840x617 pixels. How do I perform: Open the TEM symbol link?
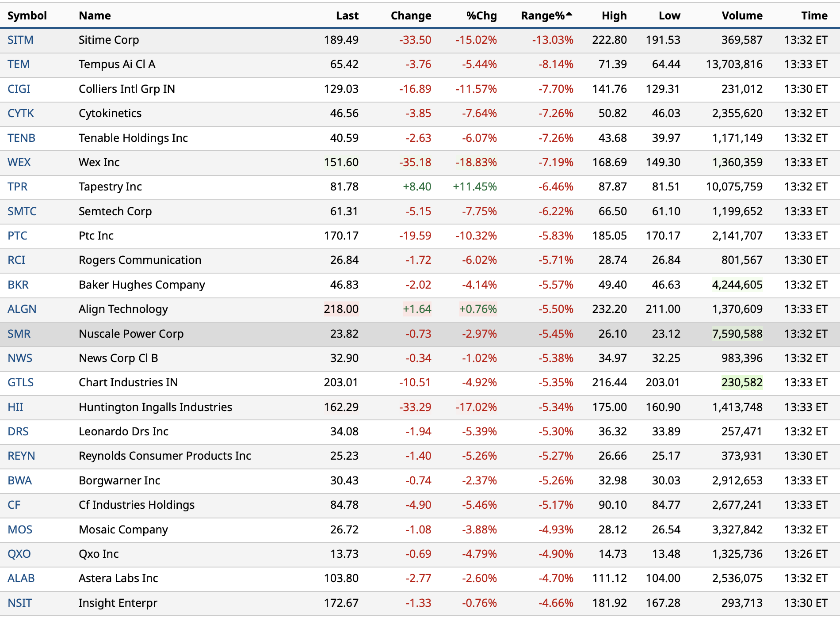click(19, 65)
